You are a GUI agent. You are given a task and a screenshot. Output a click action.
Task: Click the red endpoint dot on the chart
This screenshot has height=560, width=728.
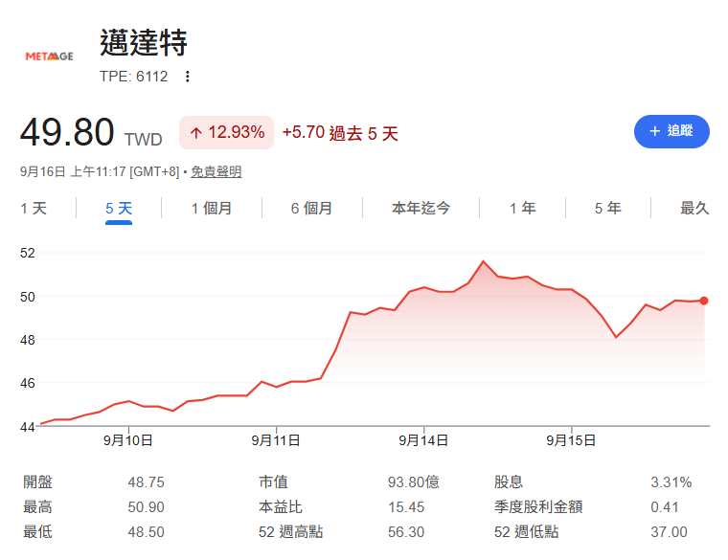(704, 301)
